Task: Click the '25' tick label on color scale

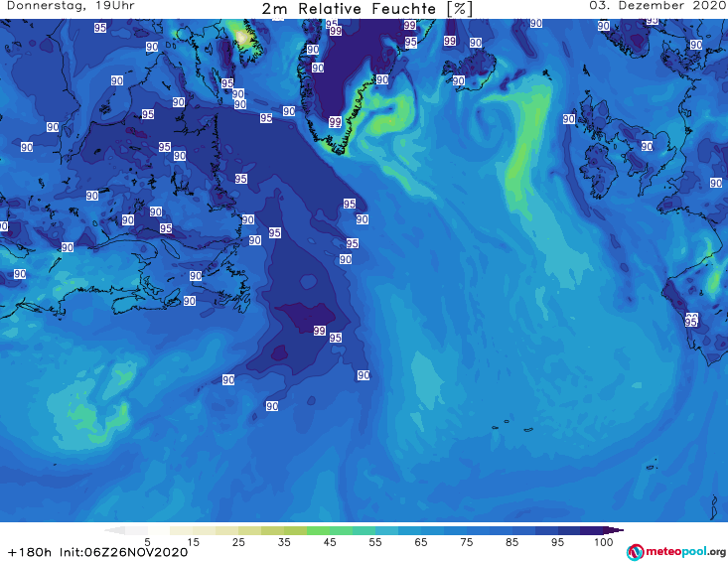Action: (x=238, y=542)
